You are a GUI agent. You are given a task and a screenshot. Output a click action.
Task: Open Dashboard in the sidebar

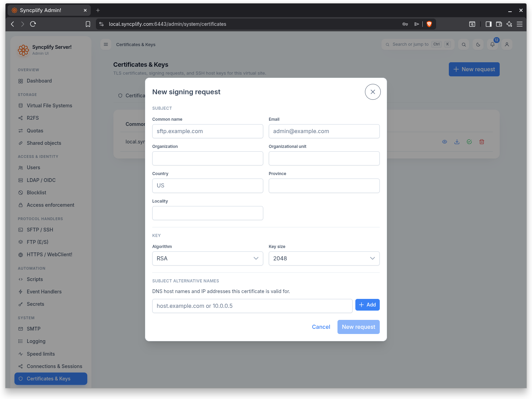click(51, 81)
